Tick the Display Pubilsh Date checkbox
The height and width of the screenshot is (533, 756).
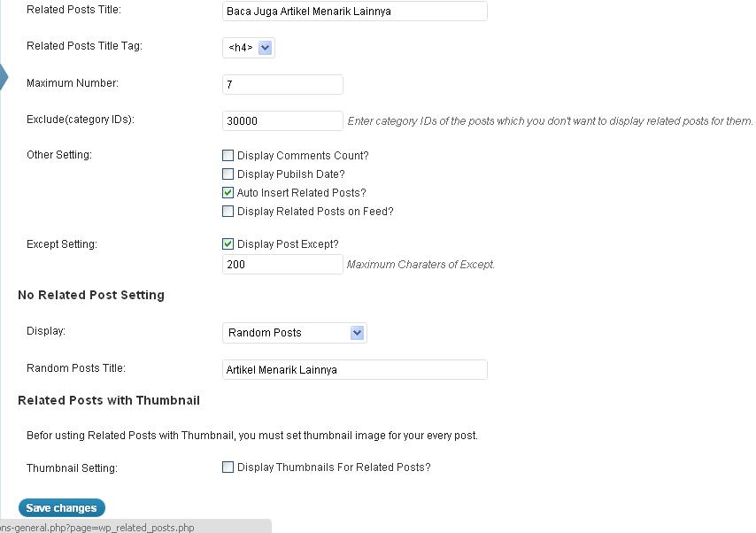coord(228,174)
